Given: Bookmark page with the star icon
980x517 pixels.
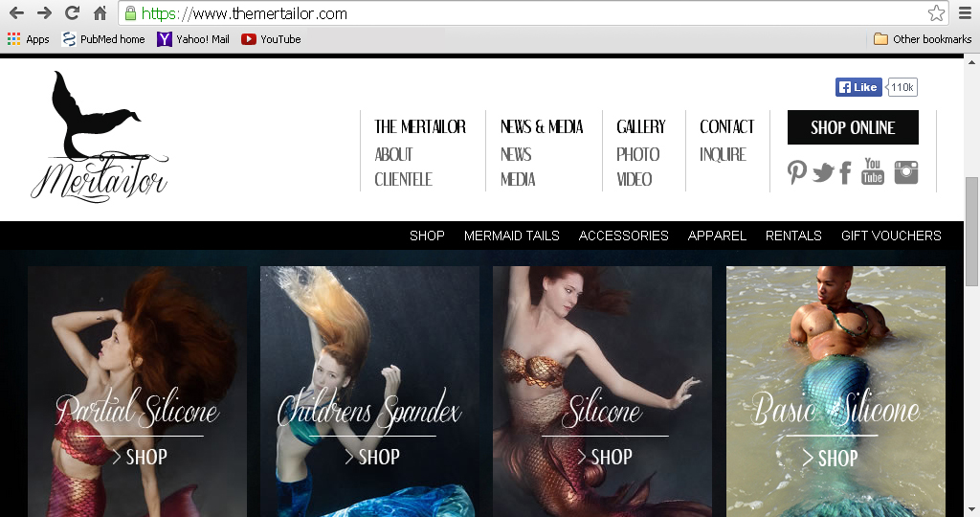Looking at the screenshot, I should (x=936, y=13).
